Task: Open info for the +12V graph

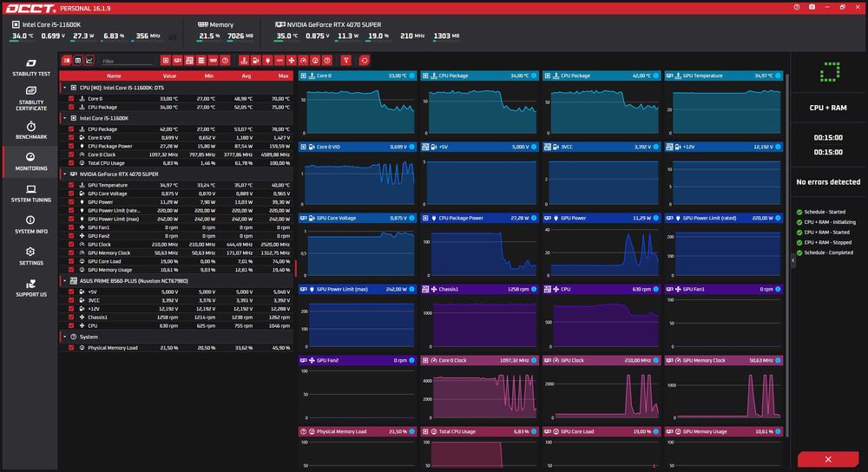Action: pyautogui.click(x=778, y=147)
